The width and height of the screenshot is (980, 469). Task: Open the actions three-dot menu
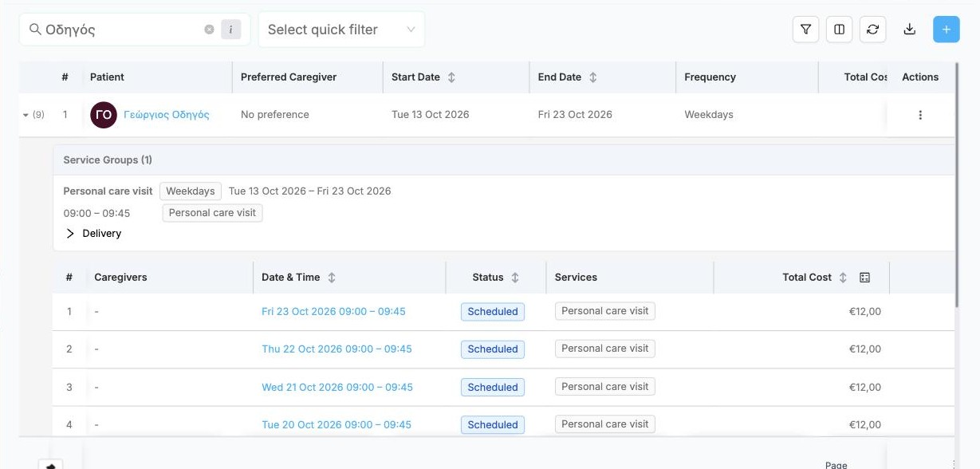tap(920, 115)
